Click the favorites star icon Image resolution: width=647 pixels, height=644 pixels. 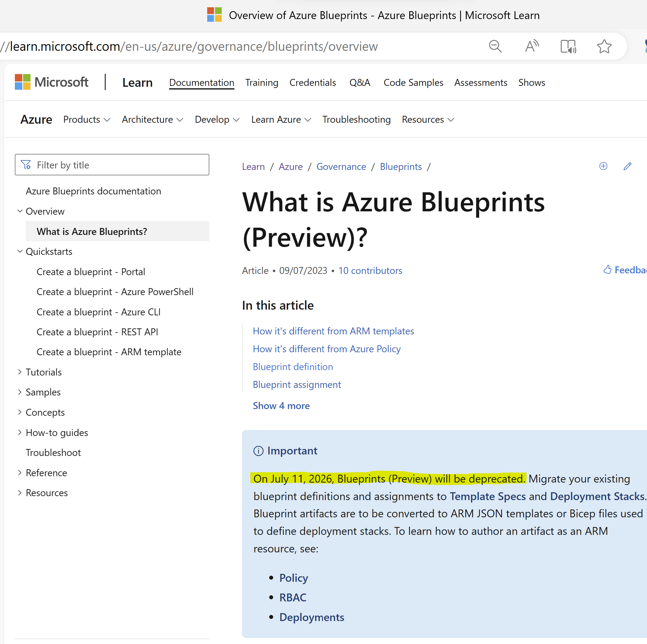[604, 46]
